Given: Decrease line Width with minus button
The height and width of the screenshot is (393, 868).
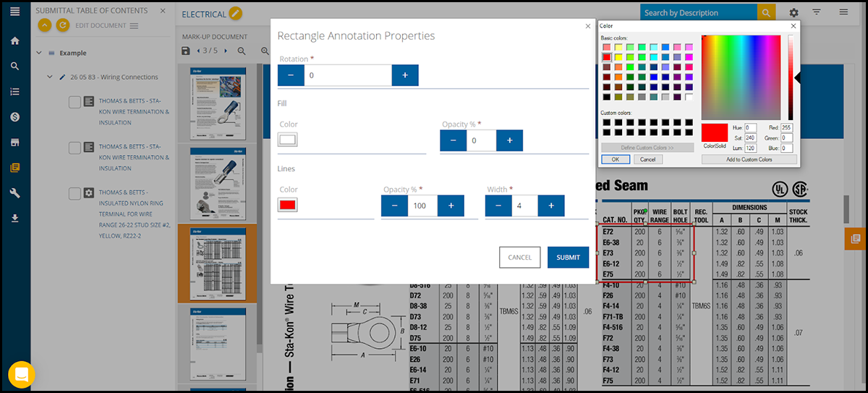Looking at the screenshot, I should tap(498, 206).
